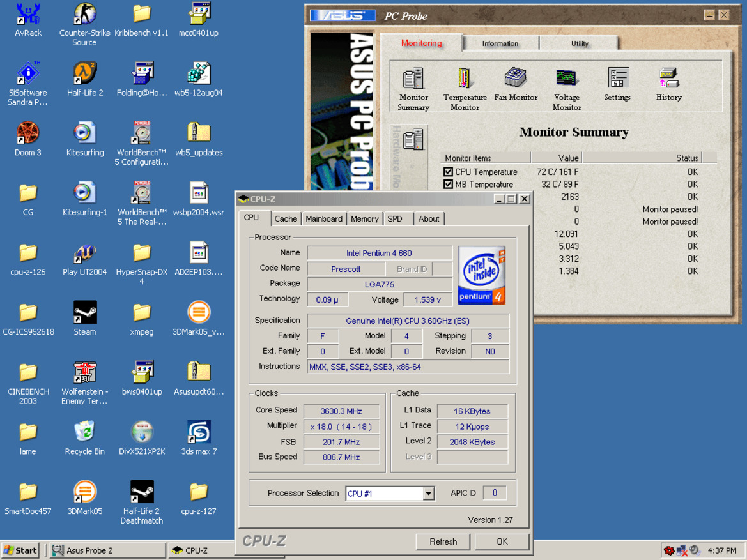Click the processor Name field
The width and height of the screenshot is (747, 560).
point(379,253)
